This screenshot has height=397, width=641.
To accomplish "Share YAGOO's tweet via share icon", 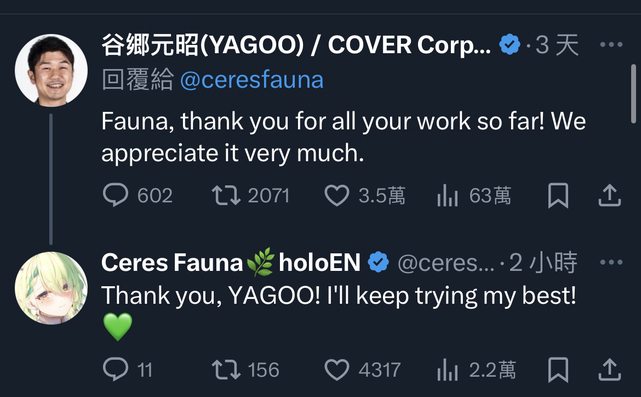I will point(610,195).
